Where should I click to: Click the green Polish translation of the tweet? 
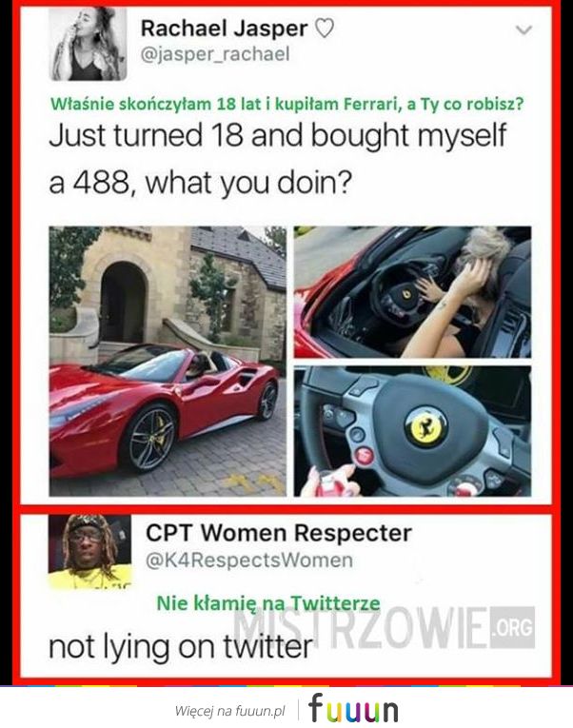(x=286, y=104)
